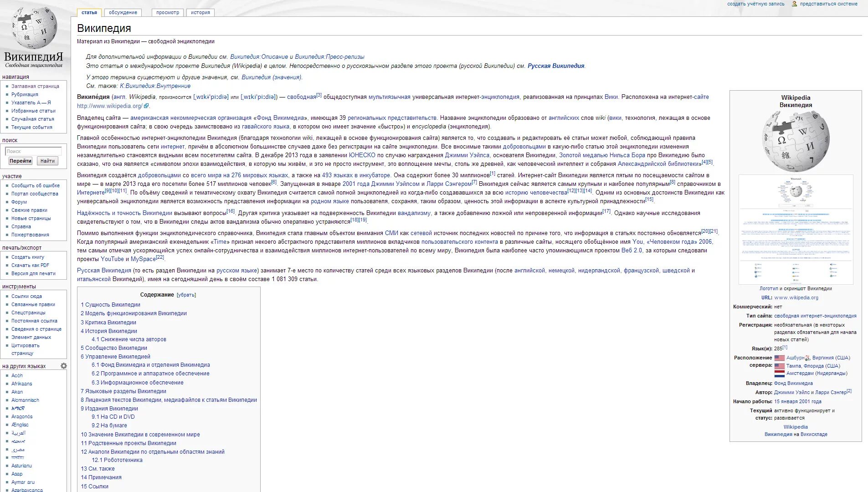The height and width of the screenshot is (492, 868).
Task: Click www.wikipedia.org URL in infobox
Action: pyautogui.click(x=796, y=298)
